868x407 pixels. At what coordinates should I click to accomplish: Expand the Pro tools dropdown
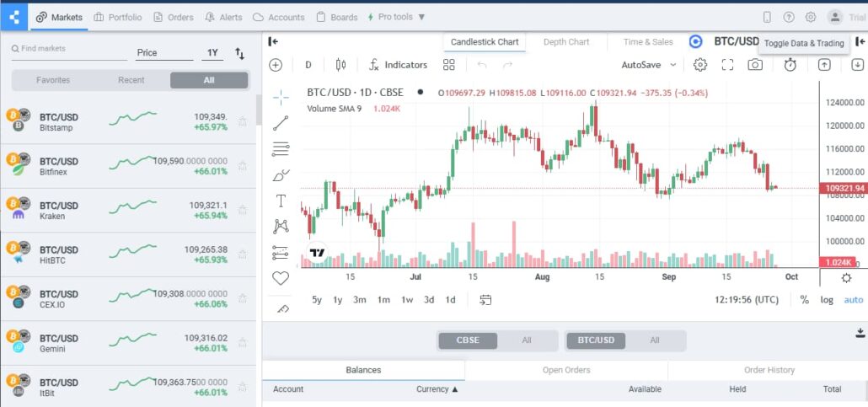(396, 17)
